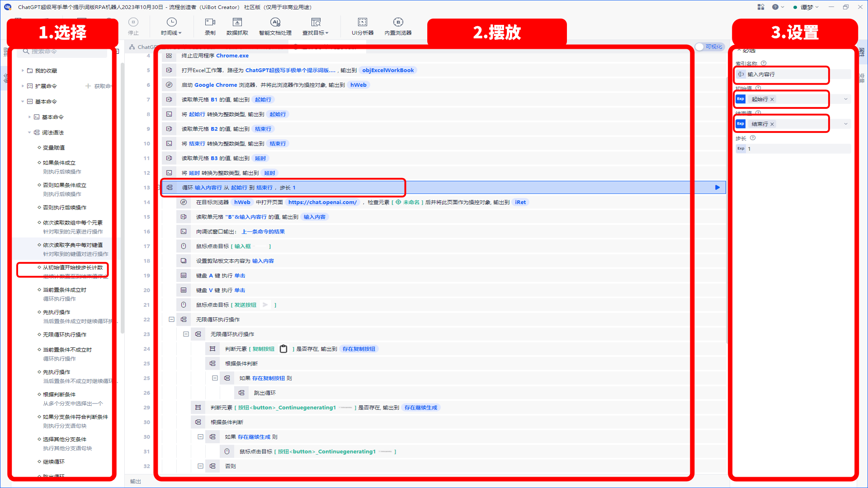Toggle the Exp mode for the 步长 field

[x=741, y=149]
